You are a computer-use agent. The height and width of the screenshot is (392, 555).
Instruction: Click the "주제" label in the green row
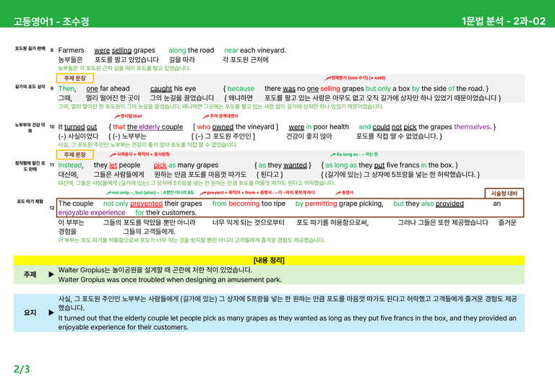tap(30, 274)
